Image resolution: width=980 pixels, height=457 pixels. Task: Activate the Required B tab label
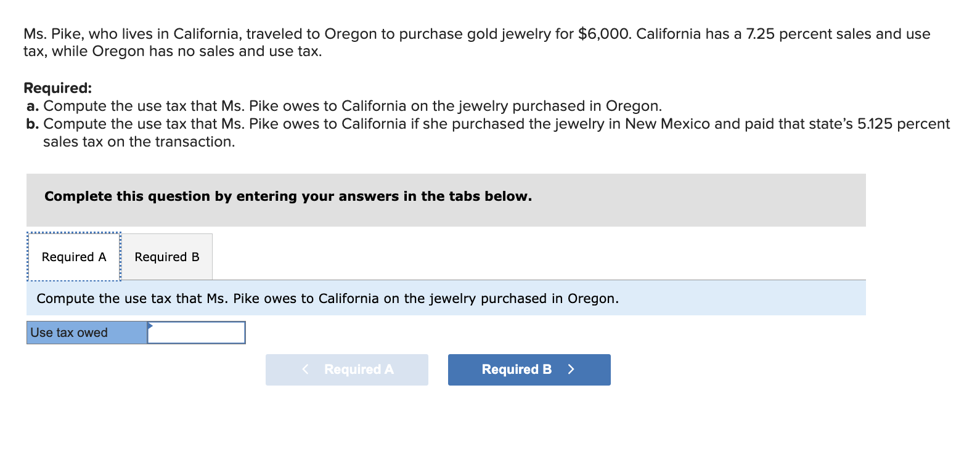tap(167, 256)
